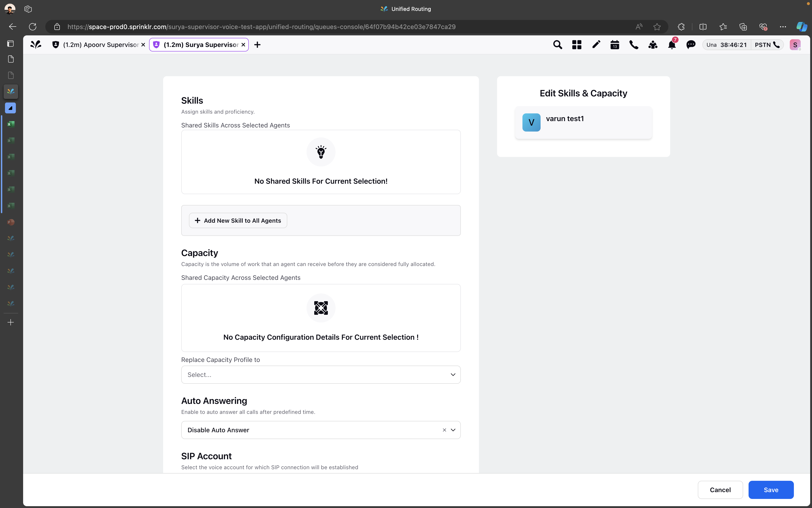This screenshot has height=508, width=812.
Task: Select the varun test1 agent card
Action: coord(583,122)
